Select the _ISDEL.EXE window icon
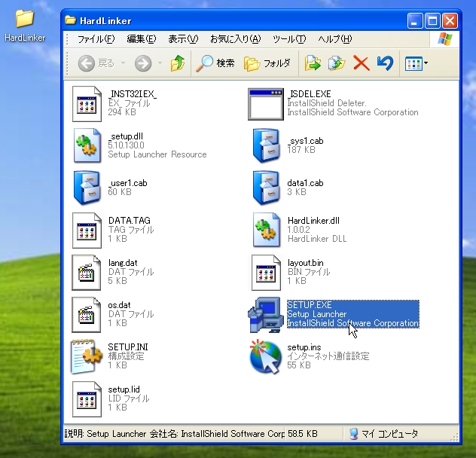This screenshot has height=458, width=476. pos(266,104)
